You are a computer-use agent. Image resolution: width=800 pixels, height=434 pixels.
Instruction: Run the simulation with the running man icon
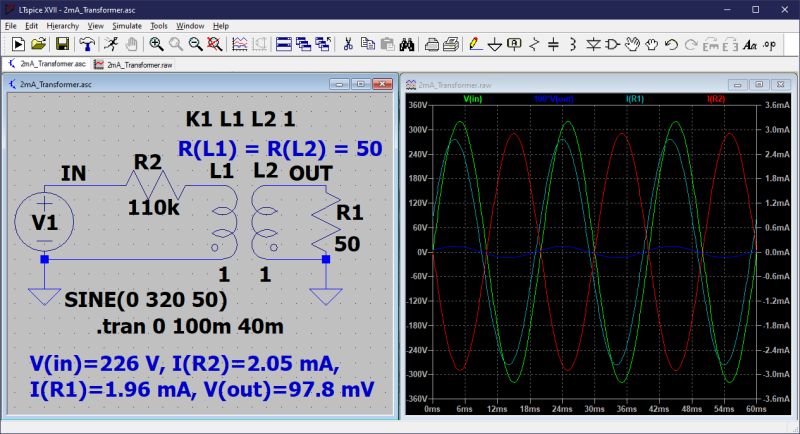tap(111, 44)
